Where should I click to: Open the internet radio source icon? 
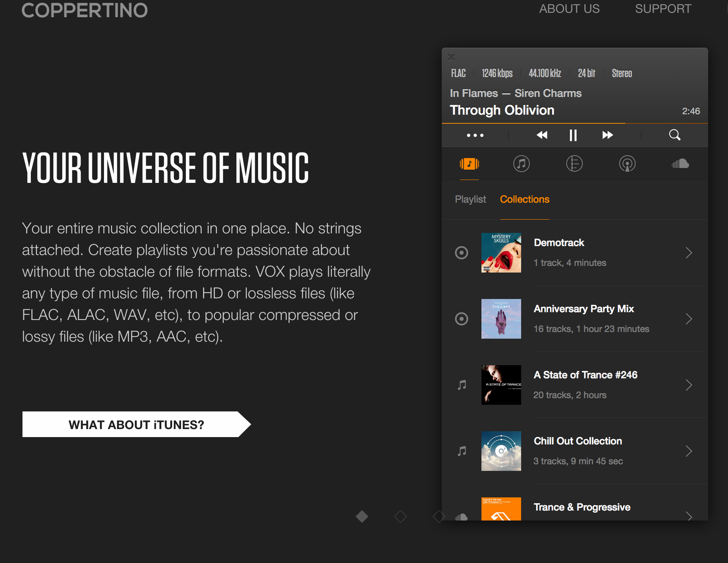click(x=627, y=164)
